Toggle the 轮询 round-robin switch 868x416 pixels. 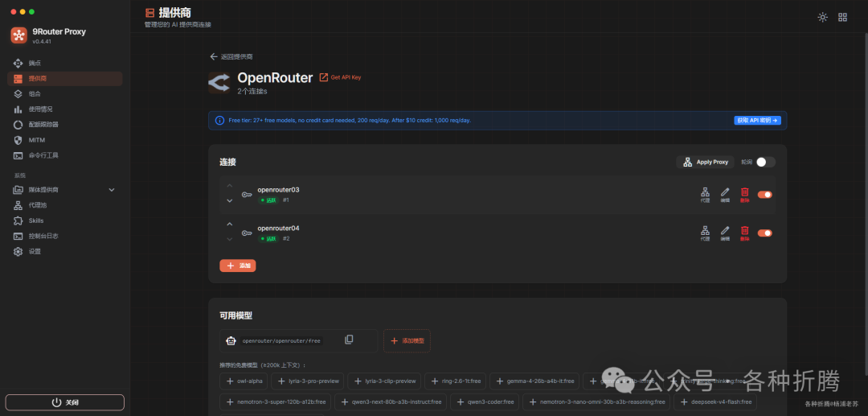766,162
